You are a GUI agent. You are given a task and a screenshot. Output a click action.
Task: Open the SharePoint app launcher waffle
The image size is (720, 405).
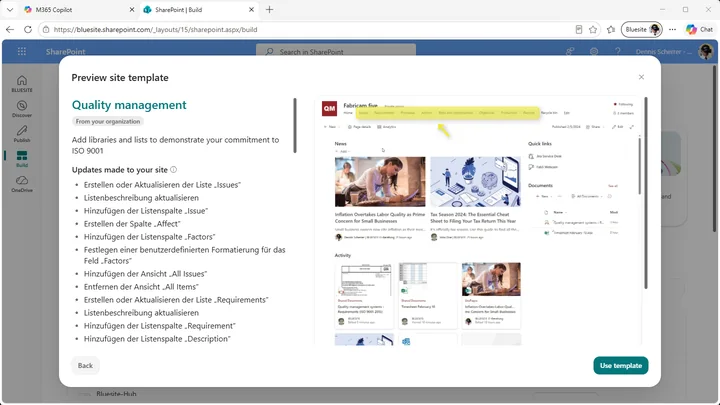point(22,51)
